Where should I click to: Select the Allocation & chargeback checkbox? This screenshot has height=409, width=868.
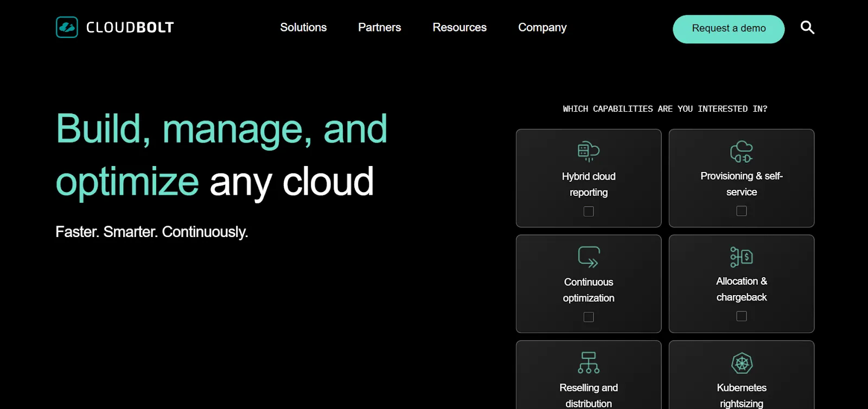pyautogui.click(x=742, y=316)
